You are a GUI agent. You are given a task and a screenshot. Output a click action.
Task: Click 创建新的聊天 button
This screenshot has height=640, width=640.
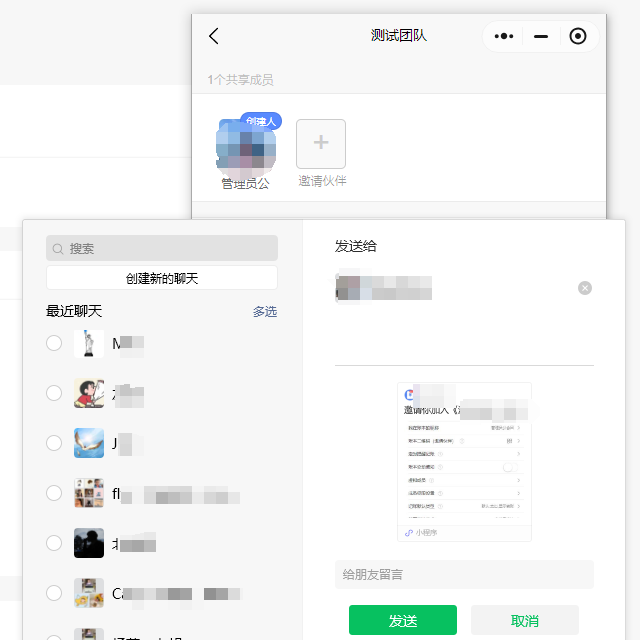coord(162,278)
